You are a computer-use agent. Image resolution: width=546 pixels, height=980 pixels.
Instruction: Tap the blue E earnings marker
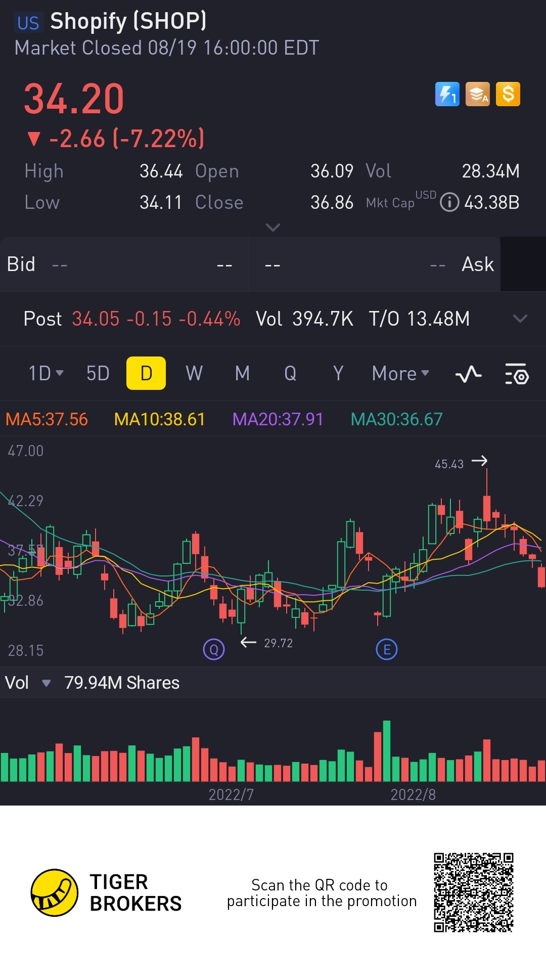[387, 649]
